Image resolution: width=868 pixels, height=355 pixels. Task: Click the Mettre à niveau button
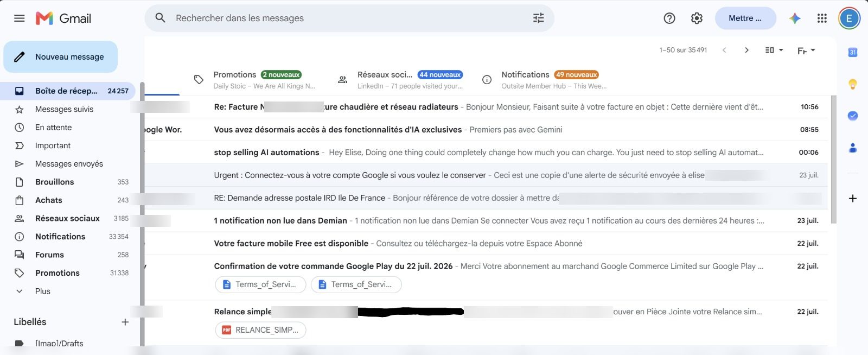[745, 18]
